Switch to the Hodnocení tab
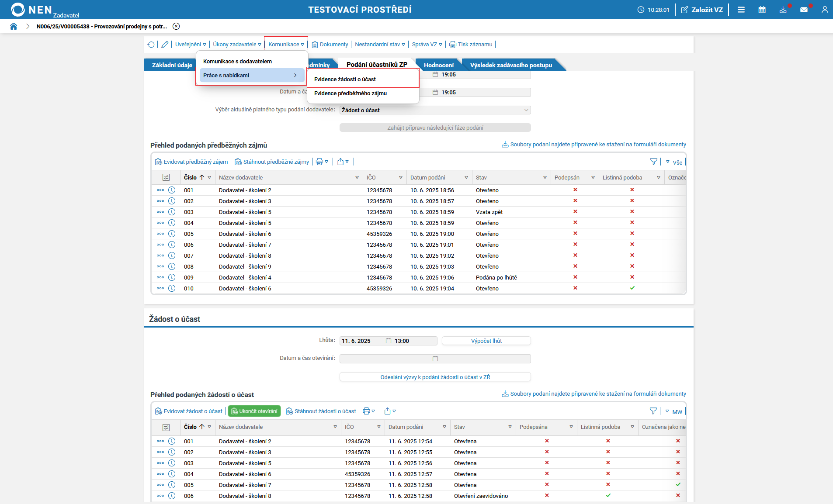Image resolution: width=833 pixels, height=504 pixels. 438,65
